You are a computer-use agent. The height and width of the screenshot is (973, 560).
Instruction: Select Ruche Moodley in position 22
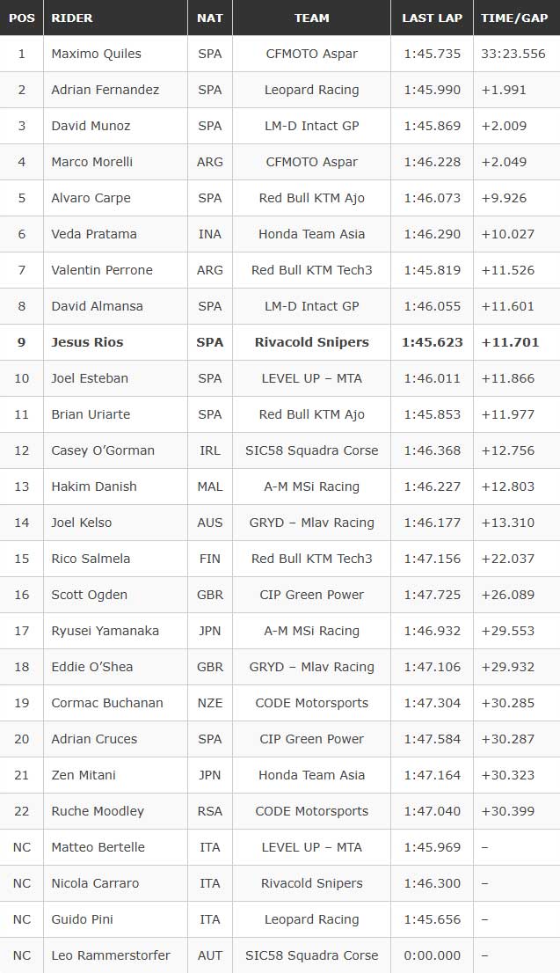(98, 811)
